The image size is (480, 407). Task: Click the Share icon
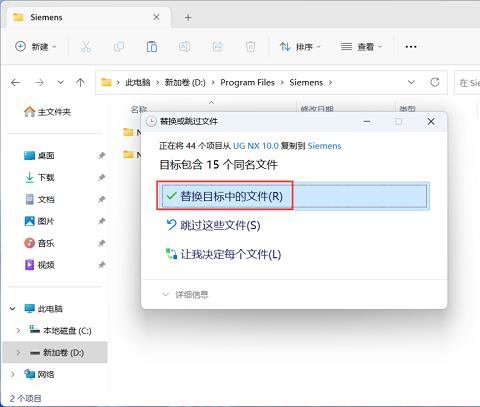click(217, 47)
